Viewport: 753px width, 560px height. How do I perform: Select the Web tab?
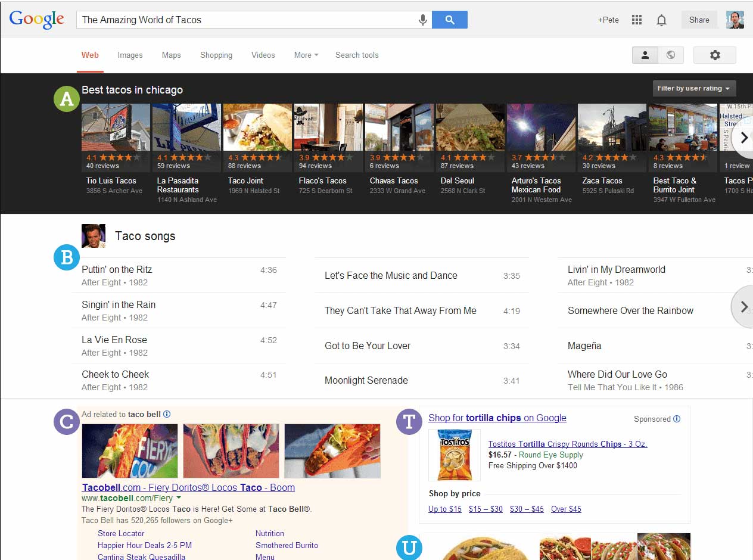(90, 55)
